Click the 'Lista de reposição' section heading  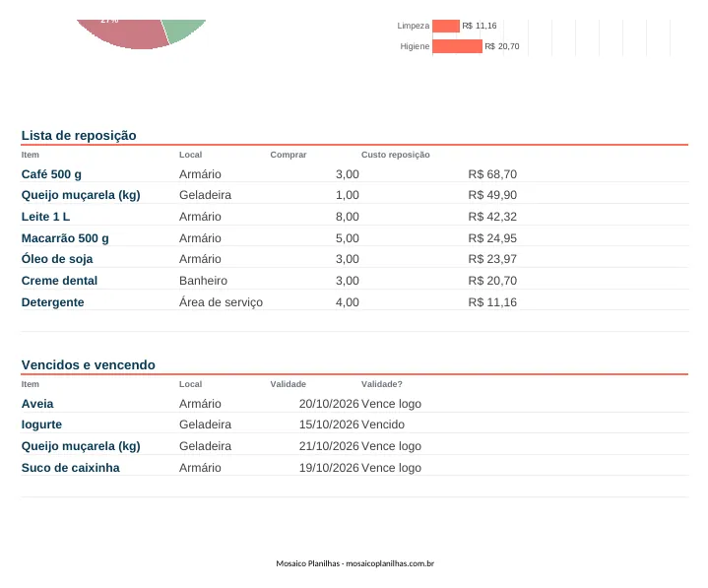coord(79,136)
